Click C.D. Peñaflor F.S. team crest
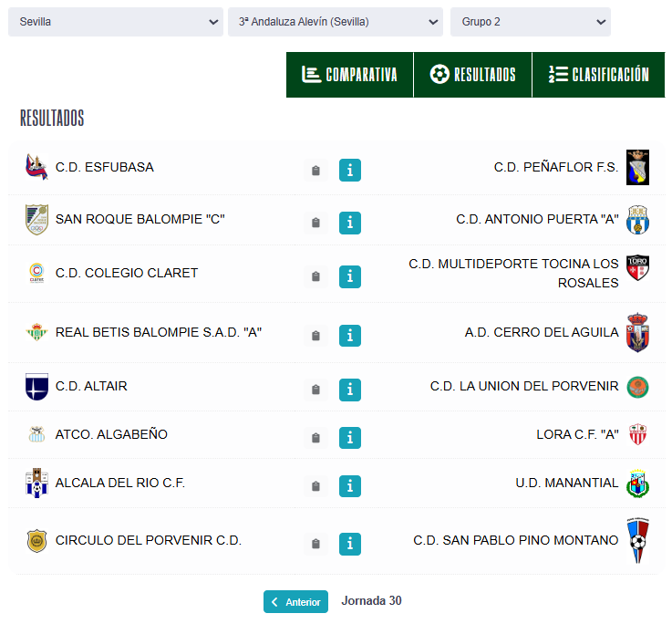This screenshot has height=624, width=672. (x=637, y=168)
